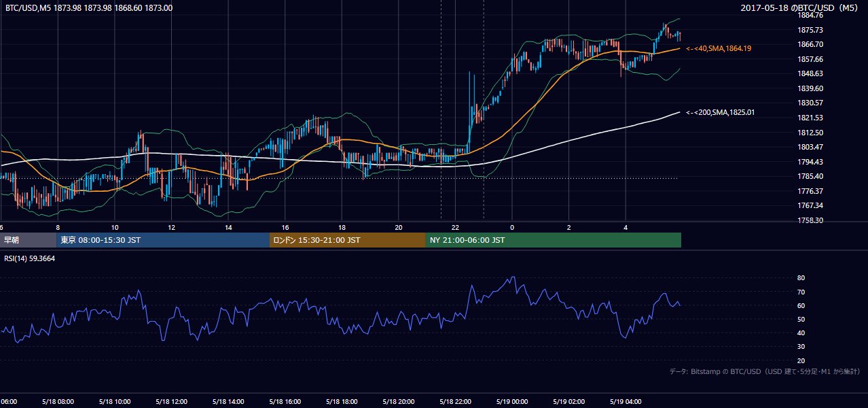Click the 5/18 16:00 date label
Viewport: 868px width, 408px height.
point(285,402)
